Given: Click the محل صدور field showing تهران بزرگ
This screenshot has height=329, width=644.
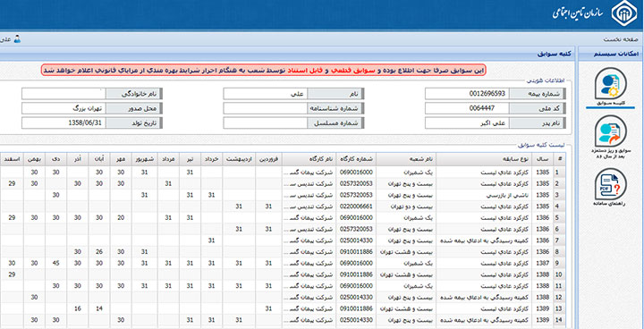Looking at the screenshot, I should point(64,108).
